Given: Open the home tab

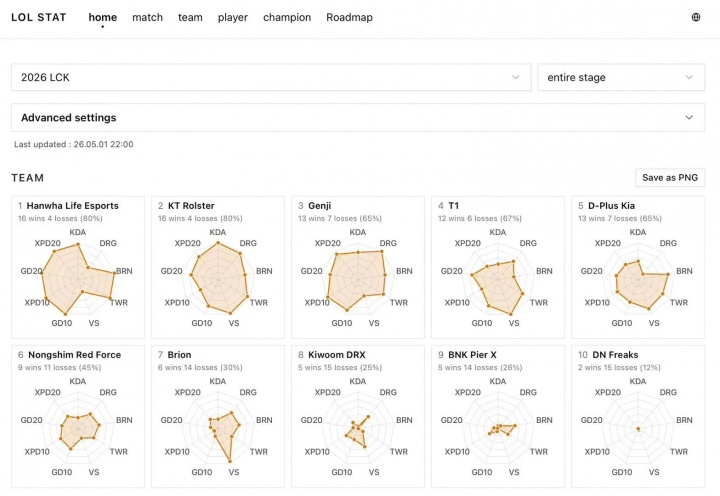Looking at the screenshot, I should coord(102,17).
